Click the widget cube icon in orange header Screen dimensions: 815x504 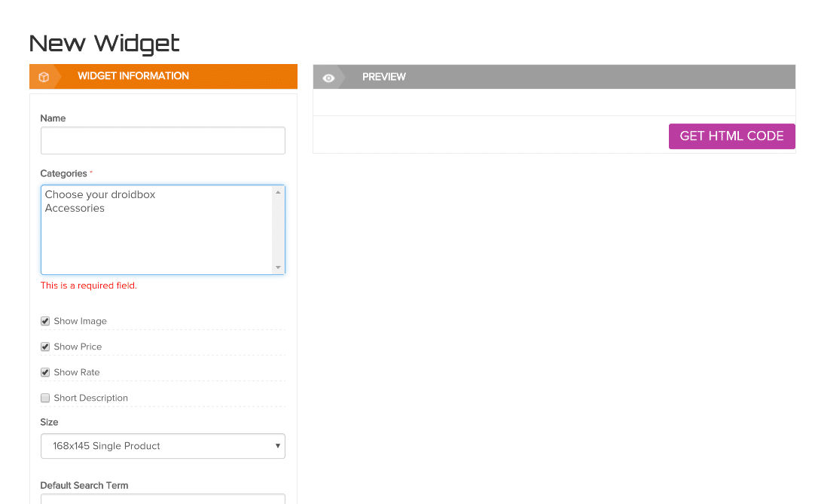pyautogui.click(x=44, y=77)
